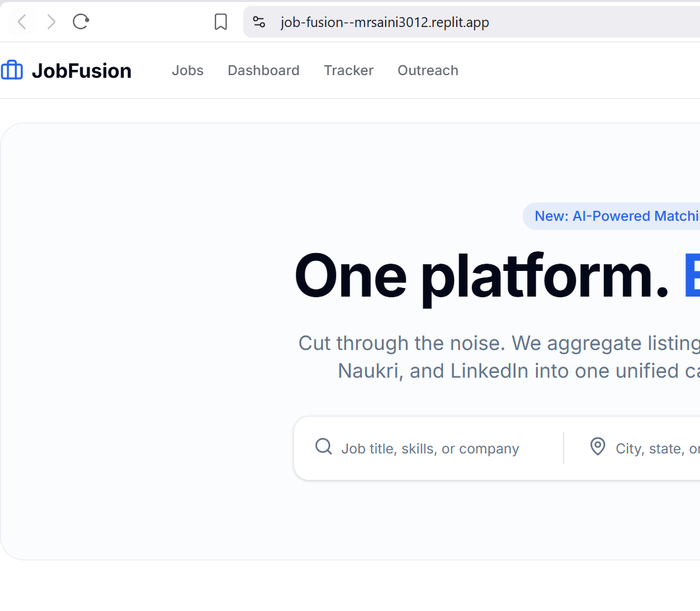700x611 pixels.
Task: Open site settings icon in address bar
Action: point(259,22)
